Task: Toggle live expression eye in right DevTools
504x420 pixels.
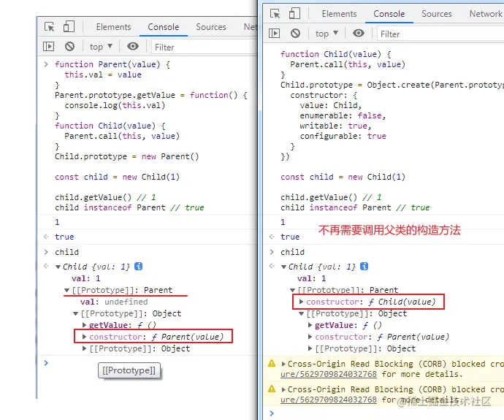Action: pyautogui.click(x=359, y=33)
